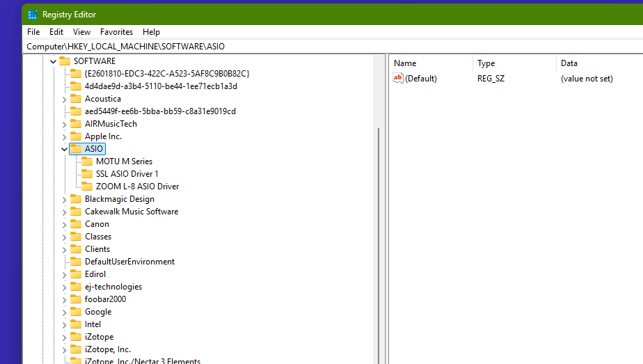Screen dimensions: 643x364
Task: Click the Type column header
Action: click(486, 63)
